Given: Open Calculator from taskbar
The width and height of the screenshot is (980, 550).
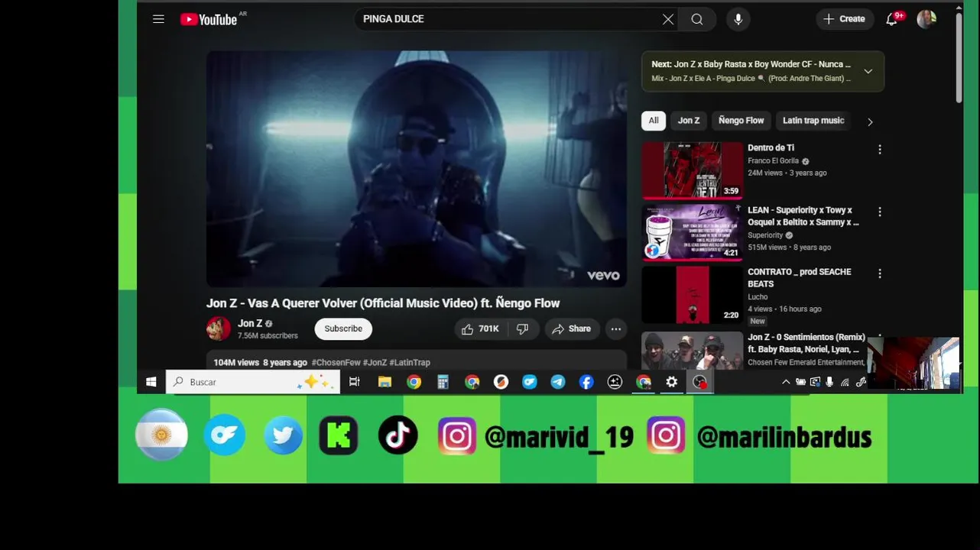Looking at the screenshot, I should point(443,382).
